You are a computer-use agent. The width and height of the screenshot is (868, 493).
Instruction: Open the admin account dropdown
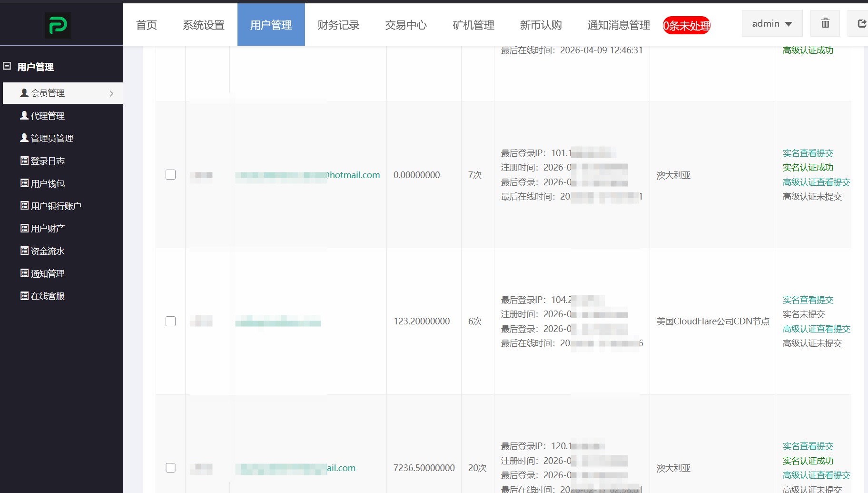coord(772,23)
